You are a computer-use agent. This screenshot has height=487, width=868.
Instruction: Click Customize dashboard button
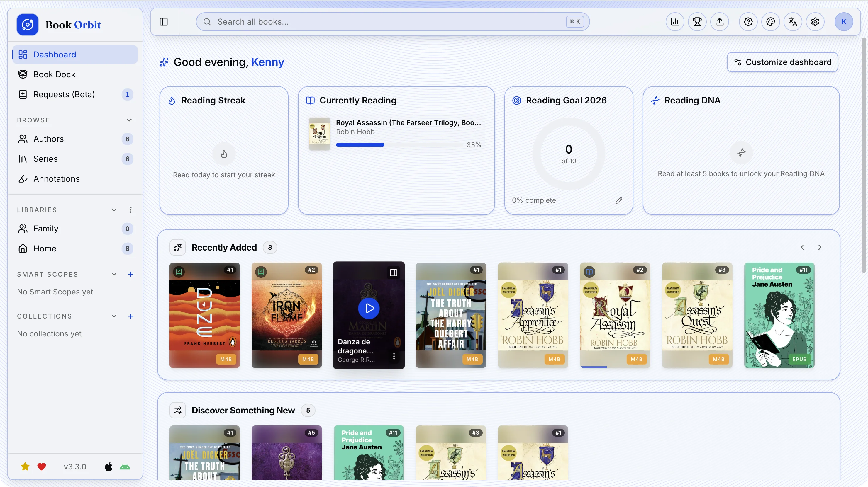pos(782,62)
